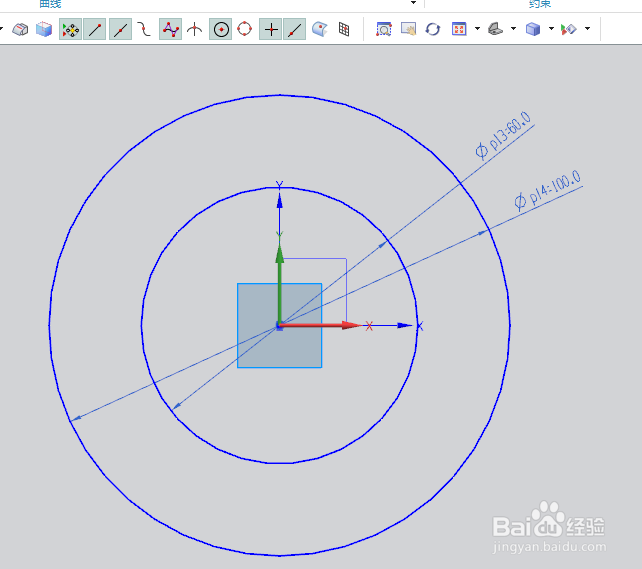
Task: Toggle Mid Point snap
Action: (120, 29)
